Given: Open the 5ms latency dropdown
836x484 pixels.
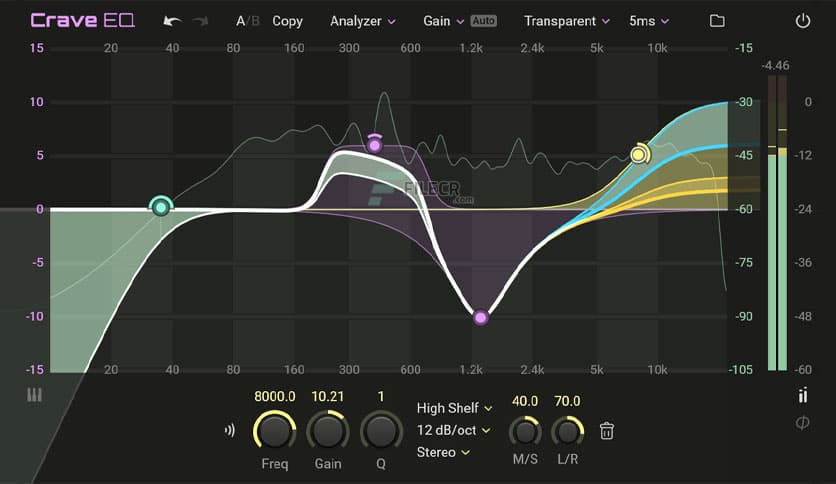Looking at the screenshot, I should pyautogui.click(x=649, y=21).
